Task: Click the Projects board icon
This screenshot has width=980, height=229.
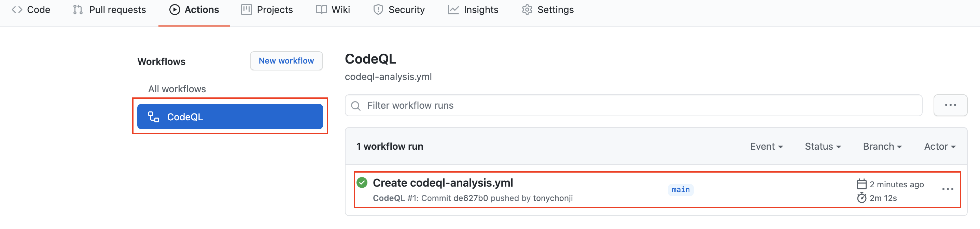Action: click(246, 10)
